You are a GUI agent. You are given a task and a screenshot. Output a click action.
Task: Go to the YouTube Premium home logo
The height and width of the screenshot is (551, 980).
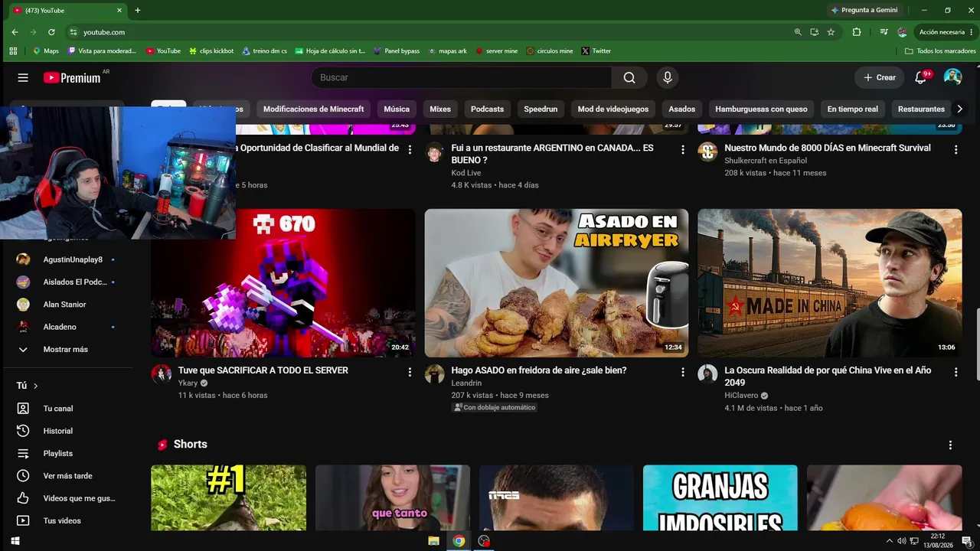(x=72, y=77)
